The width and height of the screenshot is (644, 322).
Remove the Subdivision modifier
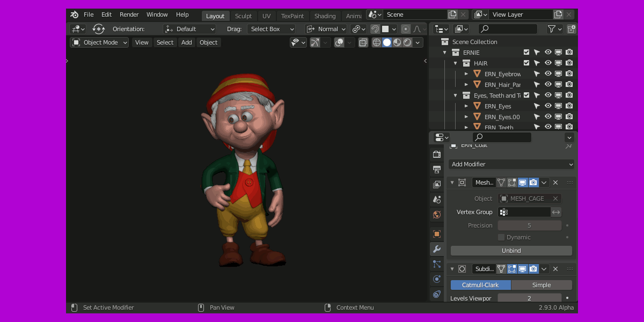point(555,269)
